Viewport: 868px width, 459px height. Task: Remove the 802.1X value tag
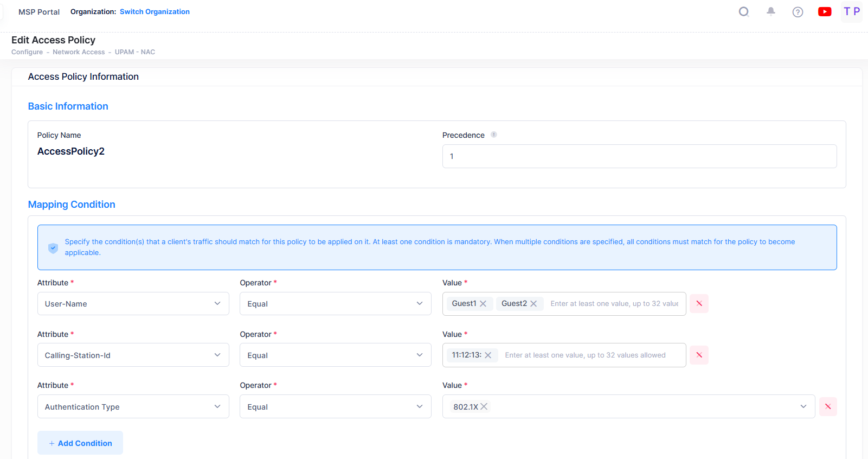(484, 406)
